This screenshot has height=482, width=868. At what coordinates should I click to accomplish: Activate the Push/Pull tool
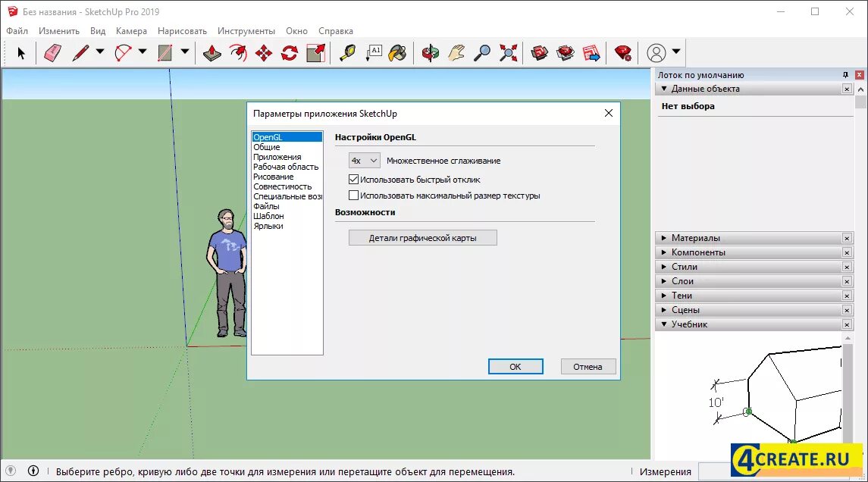pyautogui.click(x=212, y=53)
